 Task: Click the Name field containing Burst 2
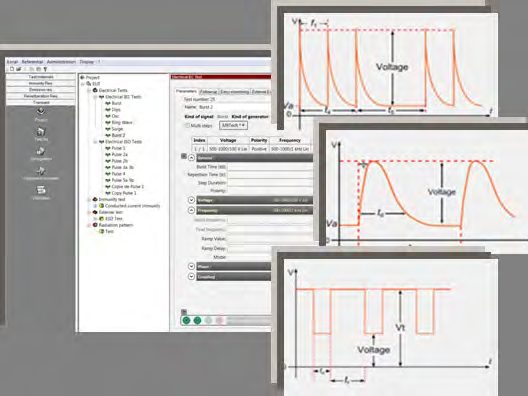(235, 107)
